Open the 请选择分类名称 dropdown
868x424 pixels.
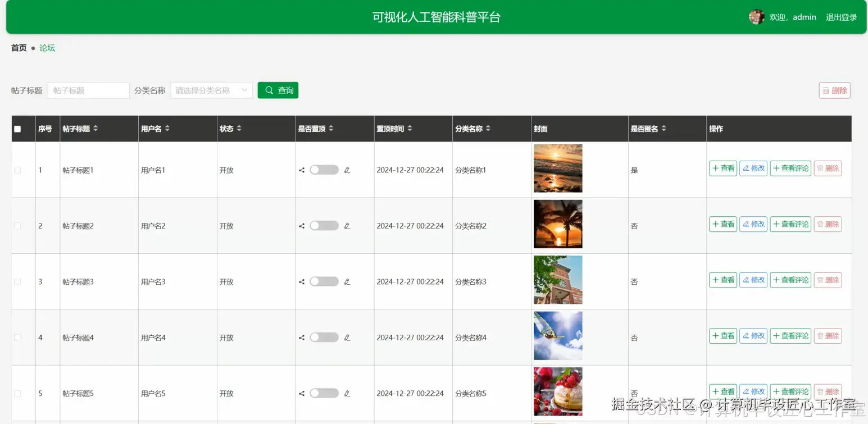(211, 90)
